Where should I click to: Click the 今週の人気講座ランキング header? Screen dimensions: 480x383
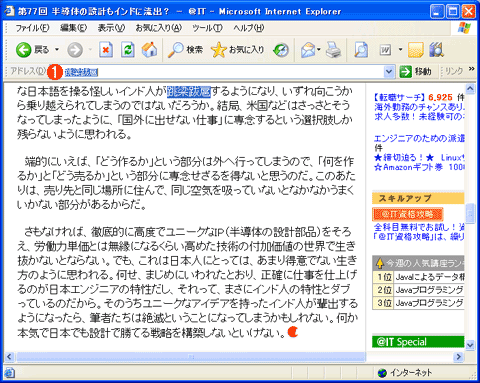coord(418,263)
